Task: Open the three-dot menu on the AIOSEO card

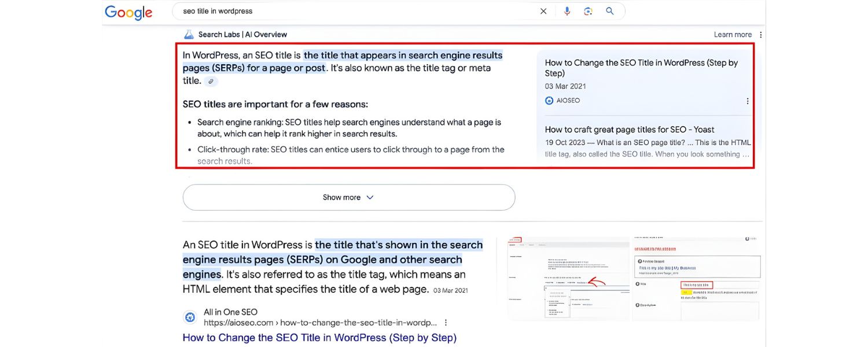Action: click(x=748, y=100)
